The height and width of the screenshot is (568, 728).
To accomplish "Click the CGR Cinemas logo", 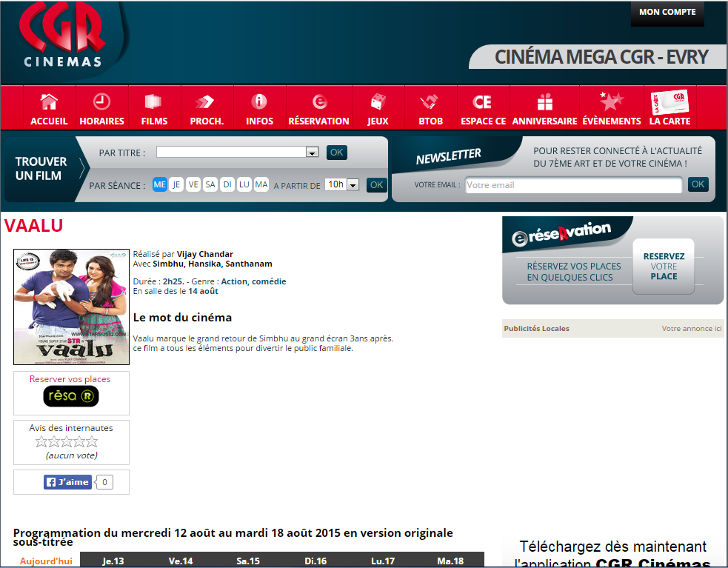I will click(63, 36).
